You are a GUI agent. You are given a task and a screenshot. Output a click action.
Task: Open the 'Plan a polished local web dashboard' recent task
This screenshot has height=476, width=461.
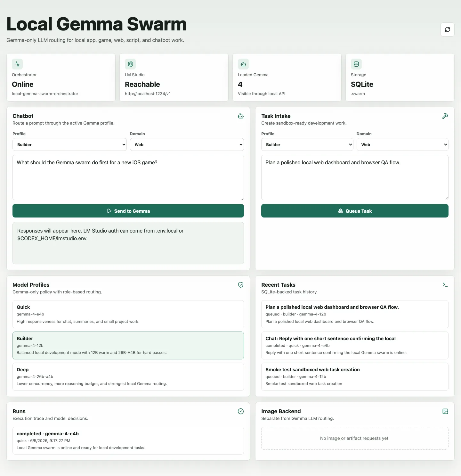(x=355, y=314)
